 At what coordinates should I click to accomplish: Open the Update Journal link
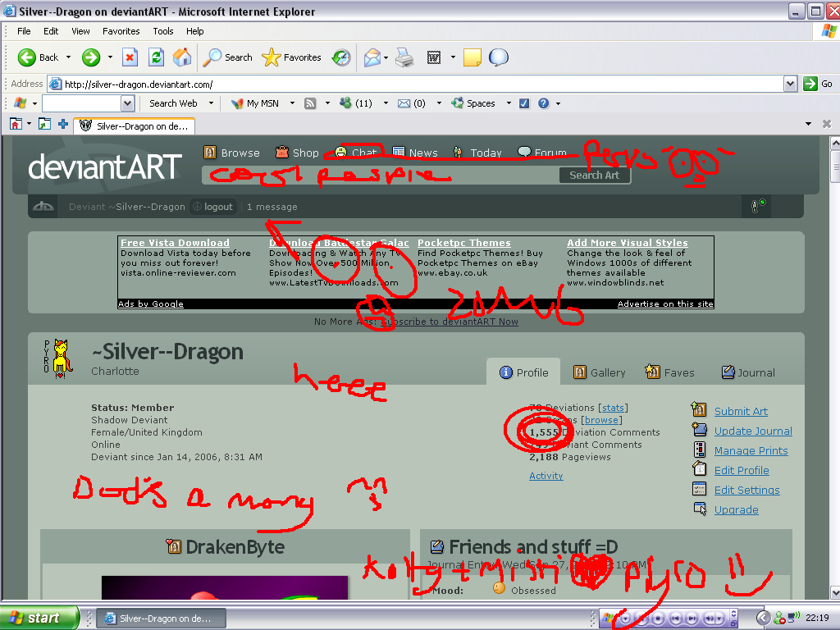coord(753,431)
